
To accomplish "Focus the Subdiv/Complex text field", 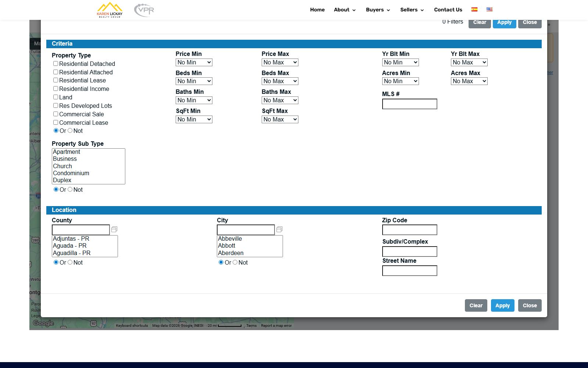I will [410, 252].
